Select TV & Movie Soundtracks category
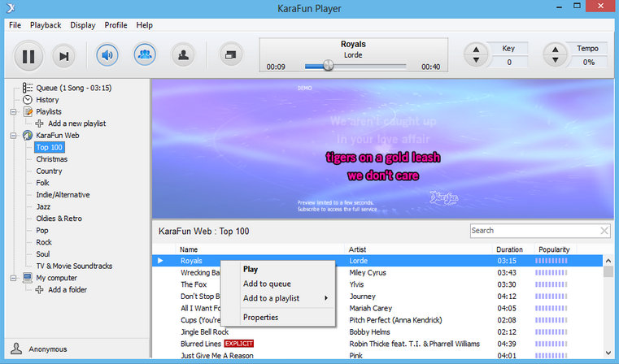Screen dimensions: 619x364 tap(74, 266)
